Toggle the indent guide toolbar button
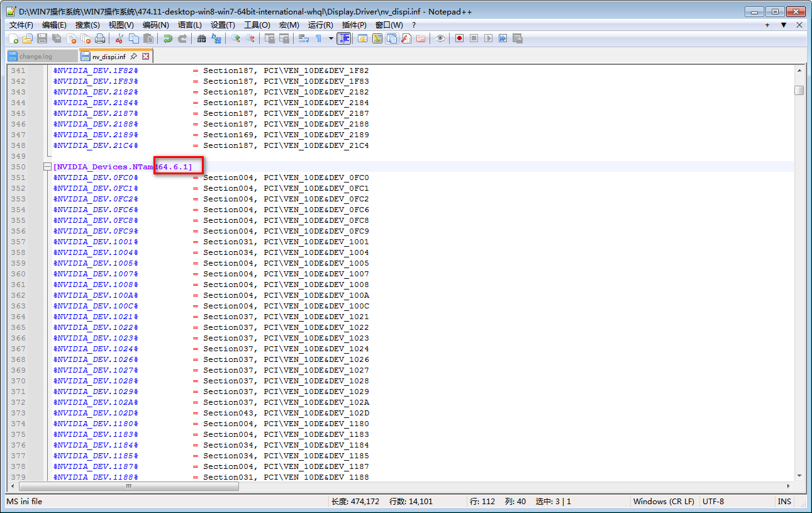812x513 pixels. 344,38
